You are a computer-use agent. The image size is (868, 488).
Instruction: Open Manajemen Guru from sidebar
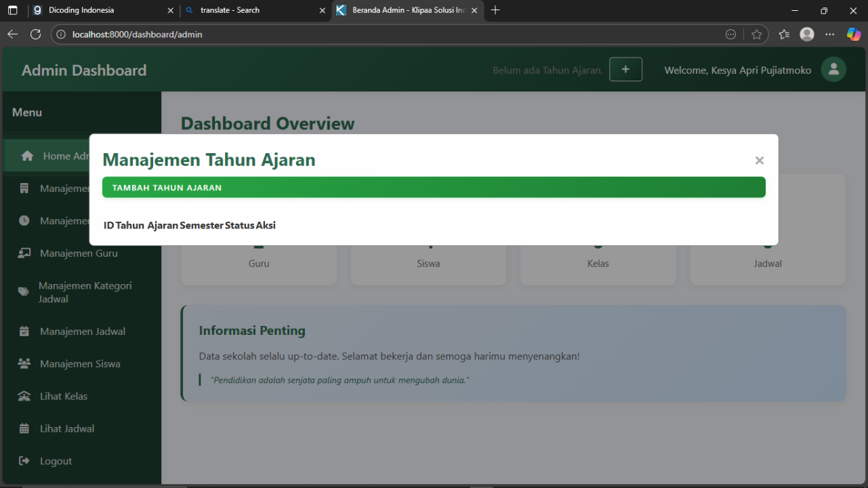pyautogui.click(x=79, y=253)
